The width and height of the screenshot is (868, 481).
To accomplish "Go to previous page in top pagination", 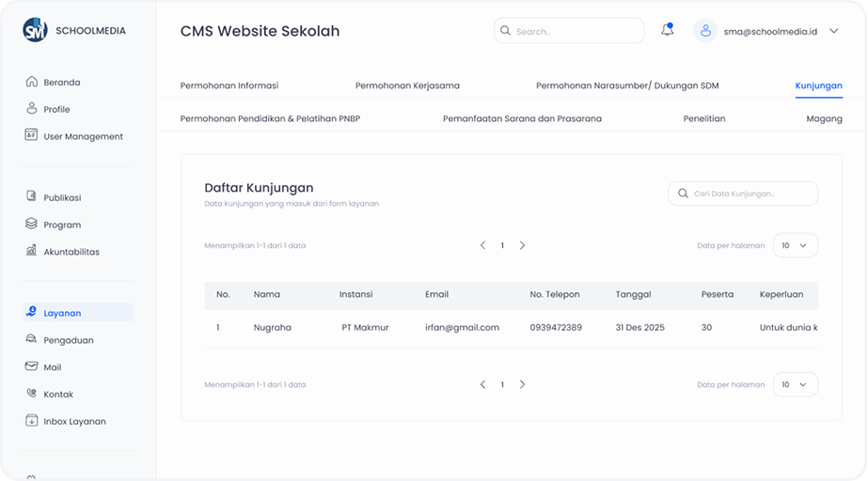I will pyautogui.click(x=482, y=245).
